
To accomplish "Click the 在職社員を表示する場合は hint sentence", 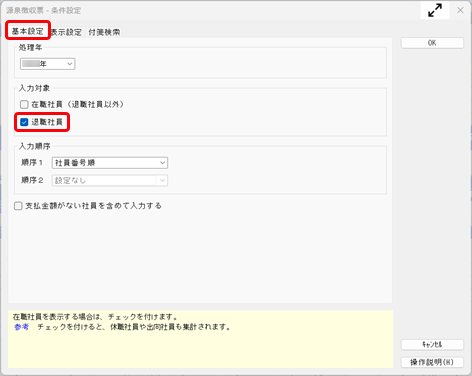I will click(95, 317).
